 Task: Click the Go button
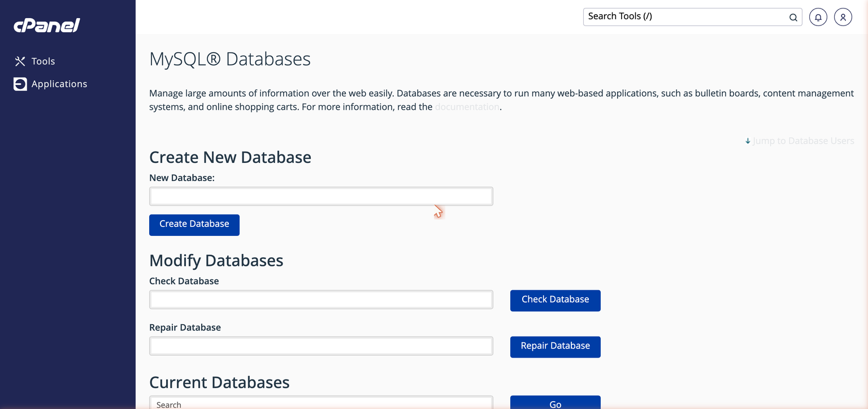[555, 402]
